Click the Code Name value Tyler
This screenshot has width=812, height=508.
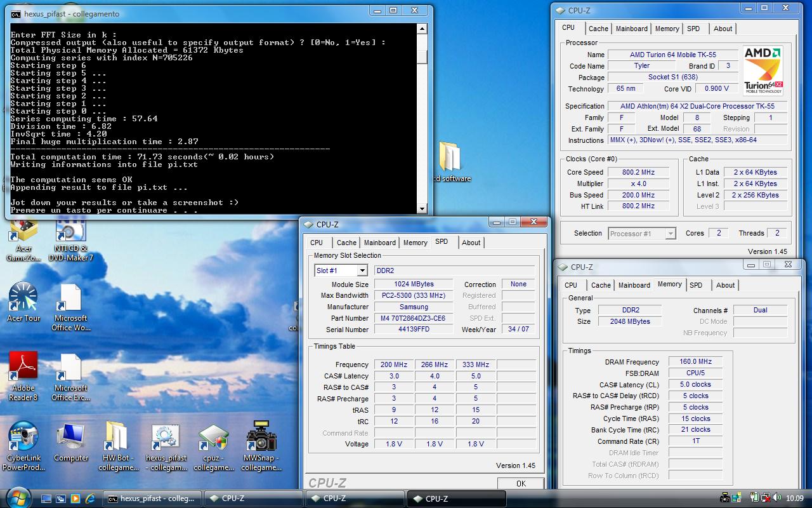point(642,65)
